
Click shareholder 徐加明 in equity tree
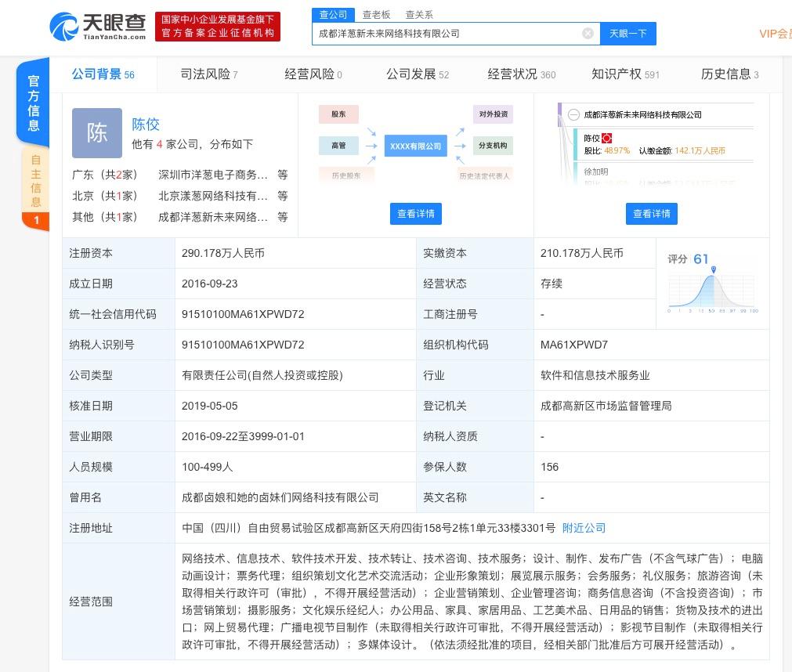tap(596, 172)
